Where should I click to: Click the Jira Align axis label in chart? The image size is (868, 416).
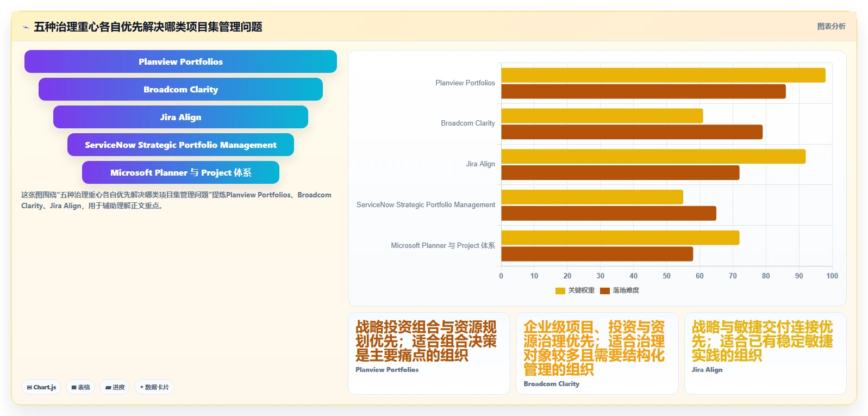tap(480, 164)
